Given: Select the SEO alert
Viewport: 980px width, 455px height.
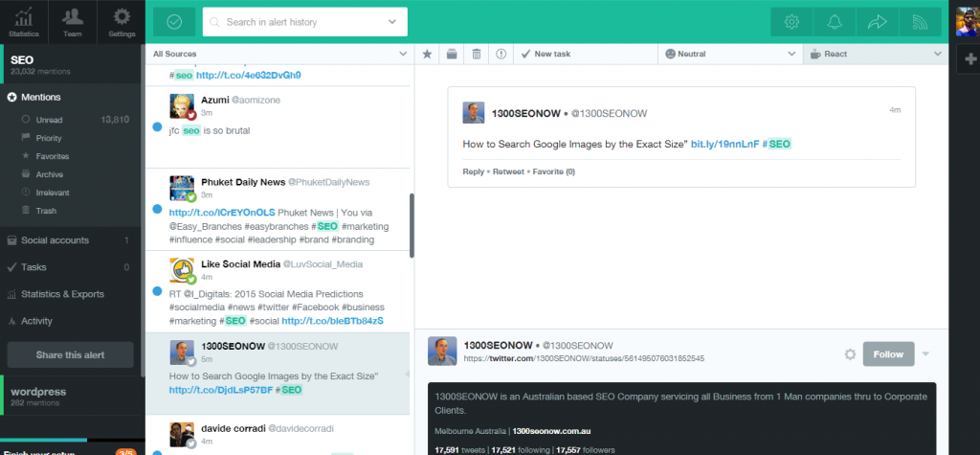Looking at the screenshot, I should coord(73,64).
